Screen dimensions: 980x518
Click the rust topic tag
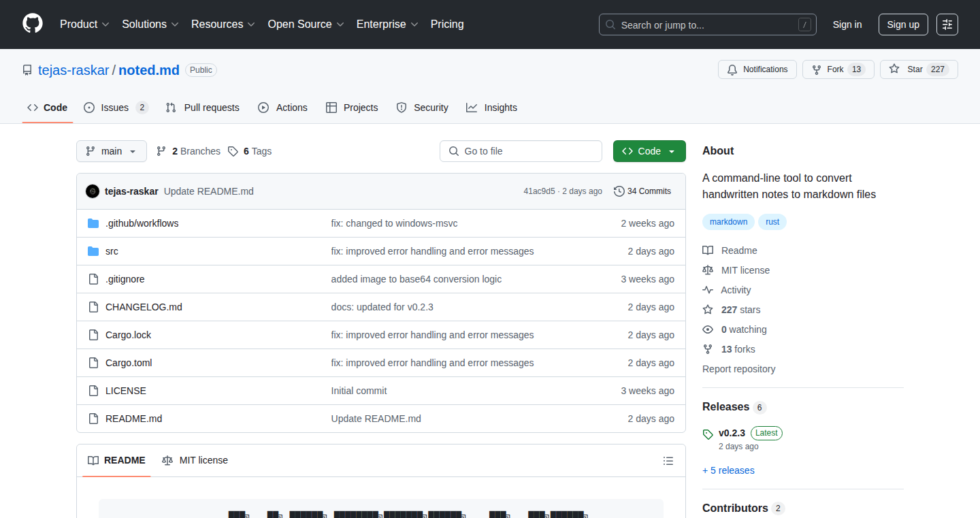[772, 222]
